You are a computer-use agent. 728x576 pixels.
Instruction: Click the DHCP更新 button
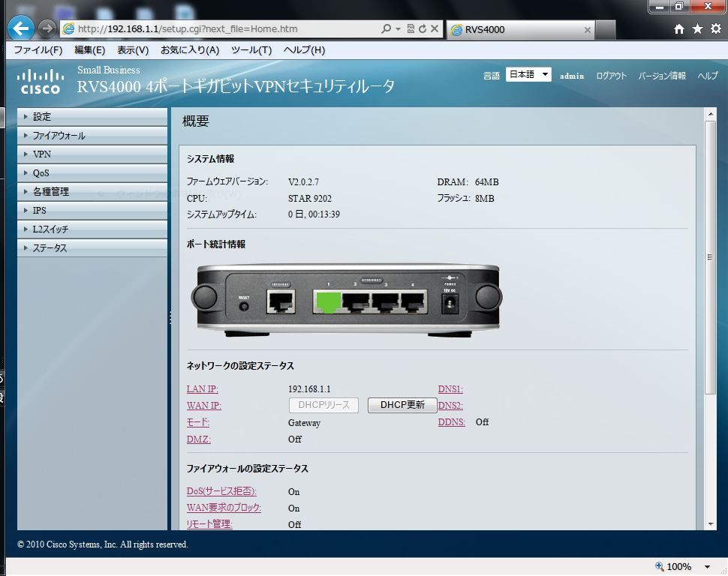[x=402, y=405]
